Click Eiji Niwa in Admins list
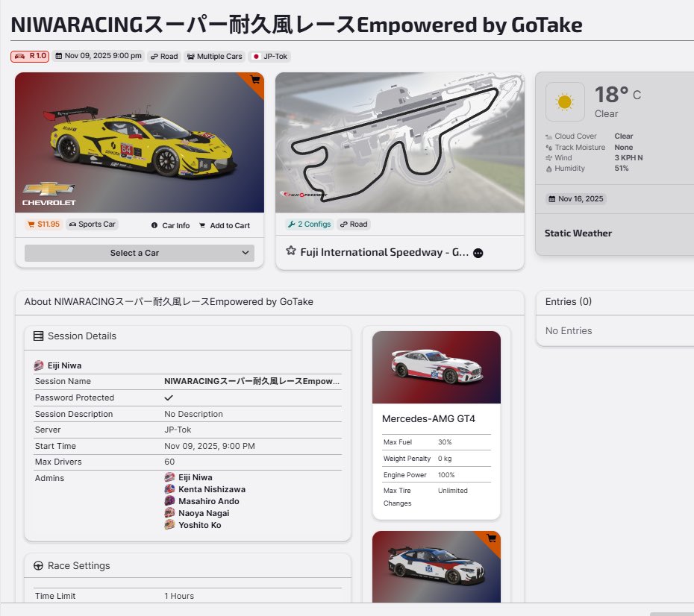Image resolution: width=694 pixels, height=616 pixels. [196, 477]
